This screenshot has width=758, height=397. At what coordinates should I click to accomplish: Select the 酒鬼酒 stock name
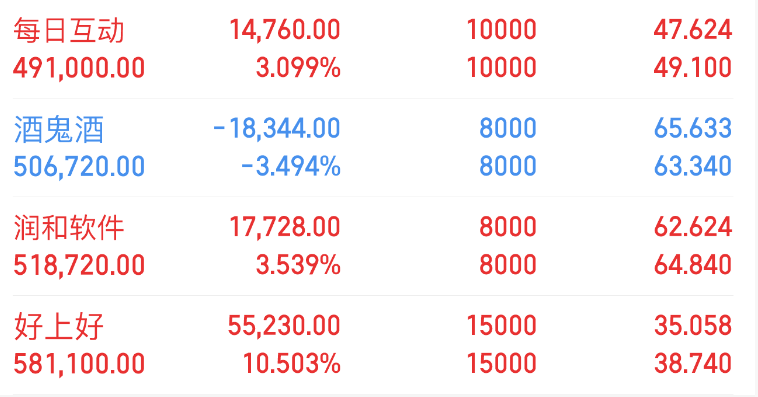pyautogui.click(x=58, y=129)
